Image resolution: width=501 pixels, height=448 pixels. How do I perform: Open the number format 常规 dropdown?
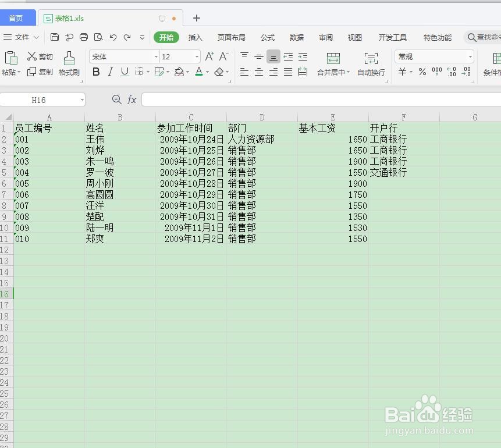coord(470,57)
